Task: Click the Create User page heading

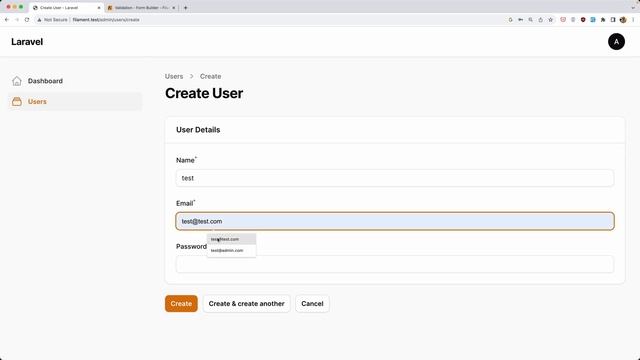Action: (x=204, y=93)
